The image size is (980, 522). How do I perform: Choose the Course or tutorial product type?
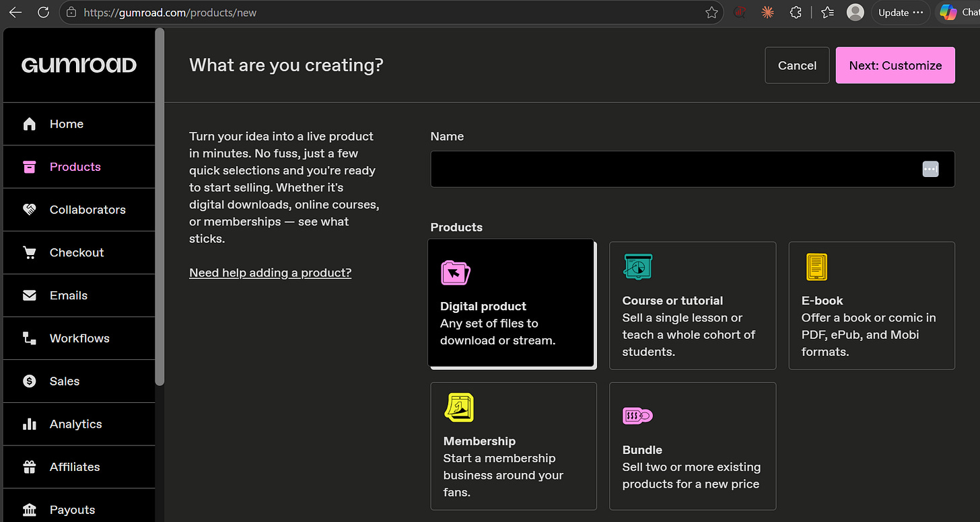click(x=693, y=305)
